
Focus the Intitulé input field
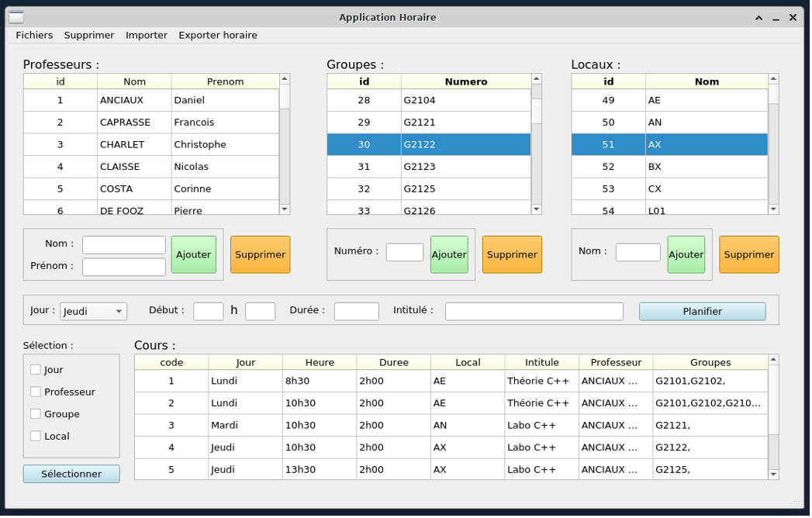pyautogui.click(x=534, y=312)
